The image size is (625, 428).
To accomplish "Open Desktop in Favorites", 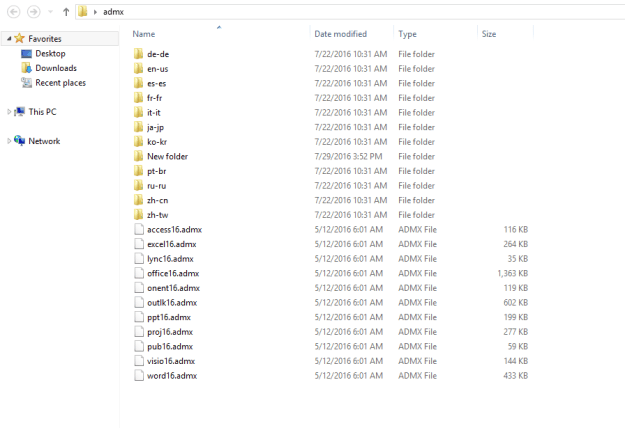I will point(50,53).
